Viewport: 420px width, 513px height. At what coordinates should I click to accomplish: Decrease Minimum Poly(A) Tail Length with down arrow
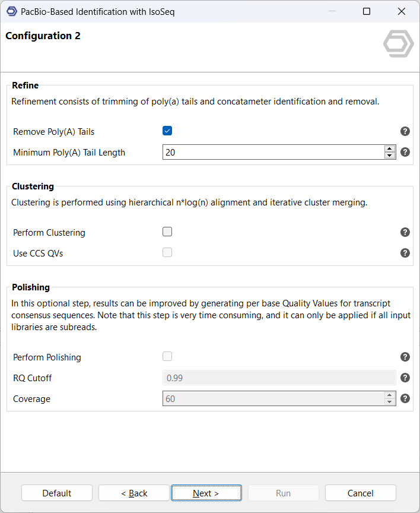coord(390,156)
